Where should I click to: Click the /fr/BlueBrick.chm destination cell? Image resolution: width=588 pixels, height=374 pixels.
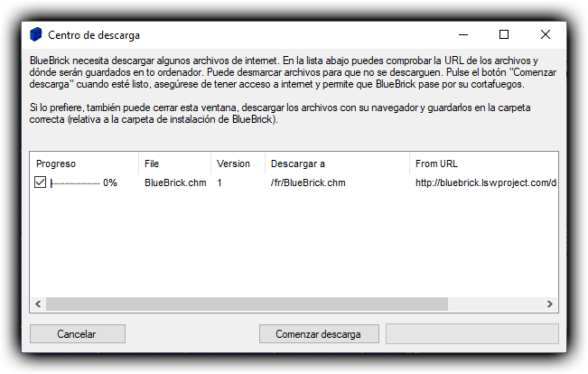click(x=308, y=182)
